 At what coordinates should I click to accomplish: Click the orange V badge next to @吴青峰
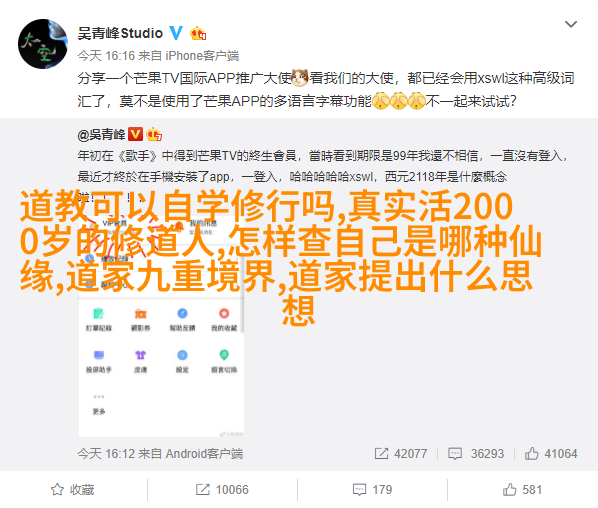tap(135, 134)
